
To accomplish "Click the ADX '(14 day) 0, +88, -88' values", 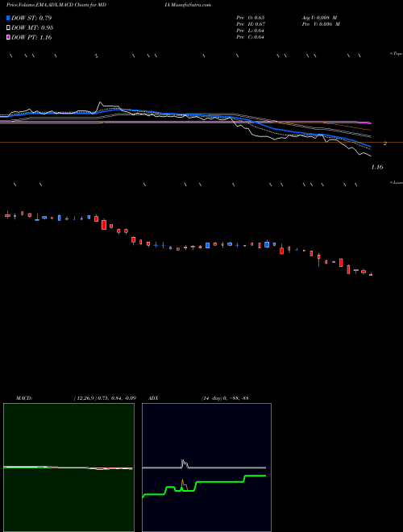I will point(225,398).
